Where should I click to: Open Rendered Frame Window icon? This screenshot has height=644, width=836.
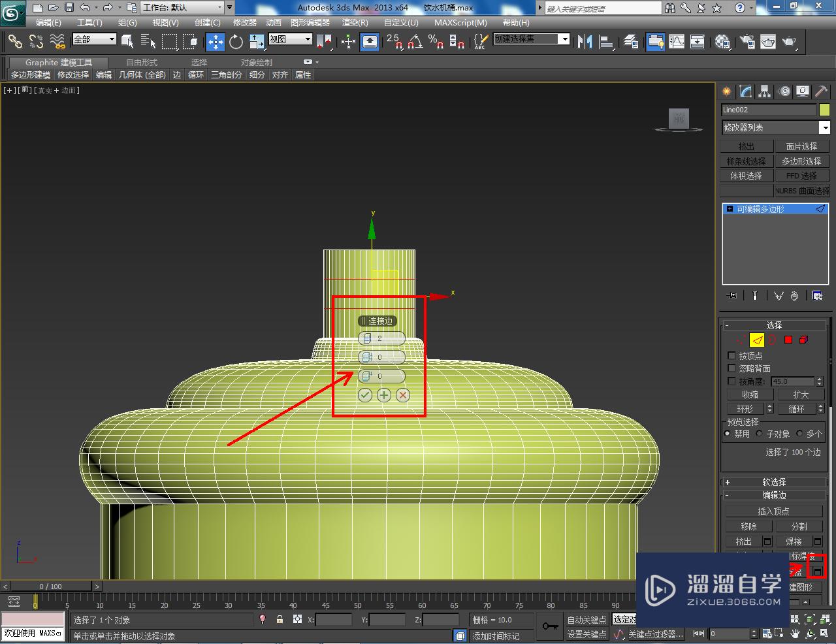point(768,41)
